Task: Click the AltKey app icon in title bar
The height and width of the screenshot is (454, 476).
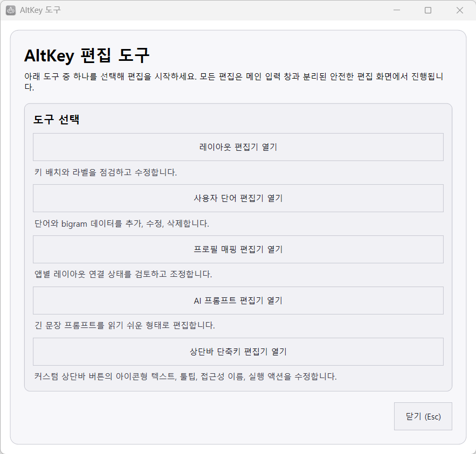Action: [11, 10]
